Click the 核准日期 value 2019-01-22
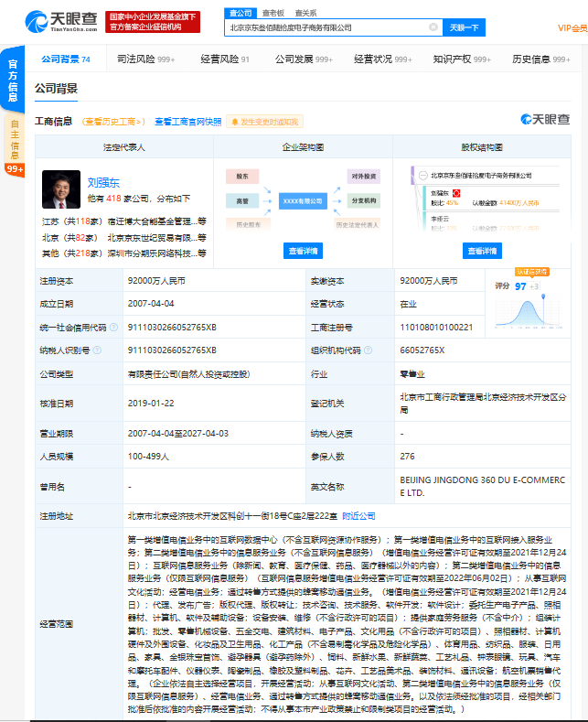This screenshot has width=588, height=722. (151, 403)
